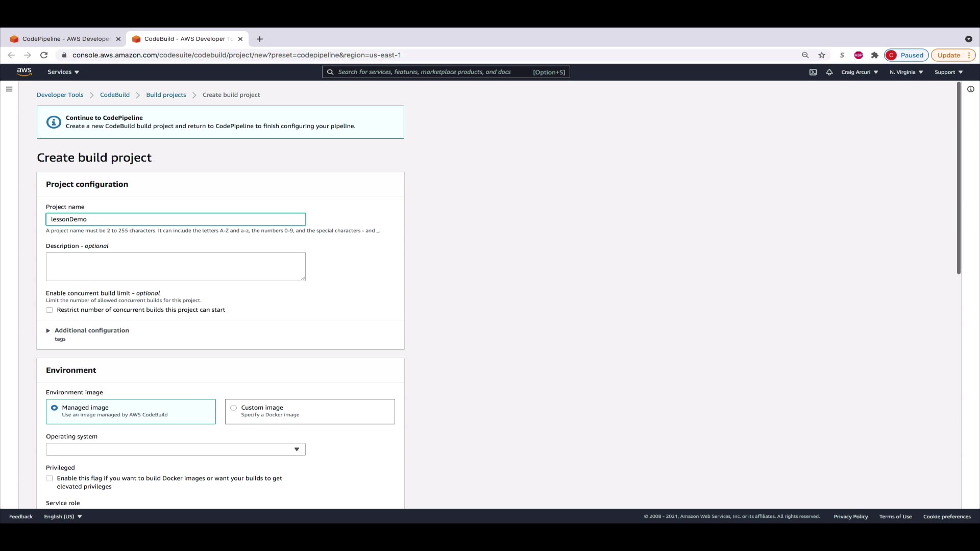
Task: Open the hamburger side navigation menu
Action: (x=9, y=89)
